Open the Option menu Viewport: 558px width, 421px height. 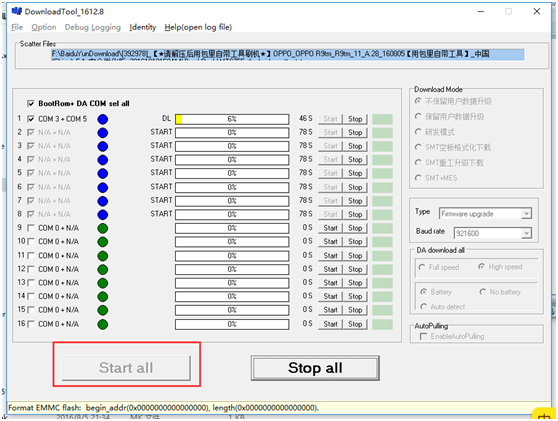tap(44, 27)
